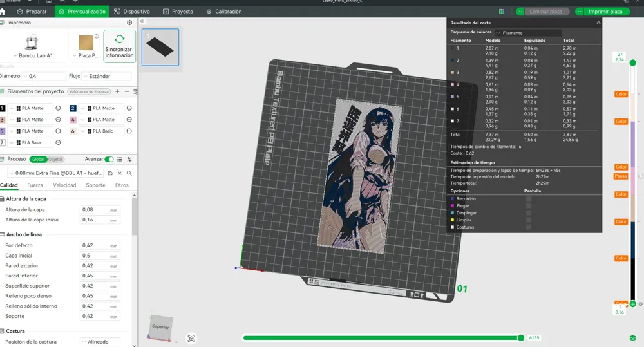
Task: Edit filament 5 PLA Matte settings icon
Action: tap(58, 131)
